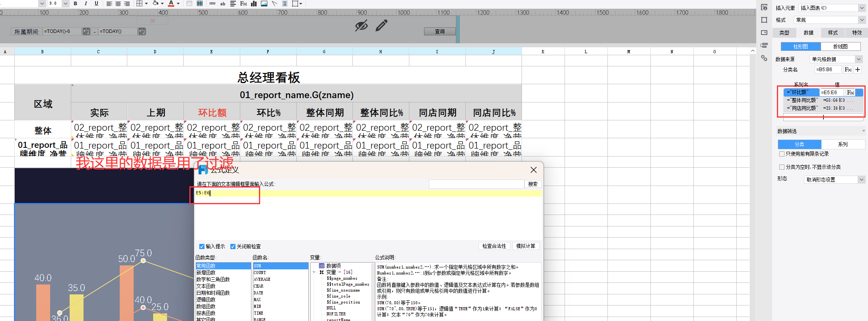Insert sub-report toolbar icon

coord(285,4)
